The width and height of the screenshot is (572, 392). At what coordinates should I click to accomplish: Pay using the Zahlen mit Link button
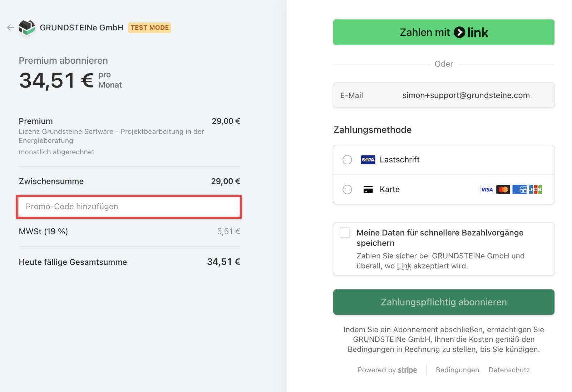pyautogui.click(x=444, y=32)
